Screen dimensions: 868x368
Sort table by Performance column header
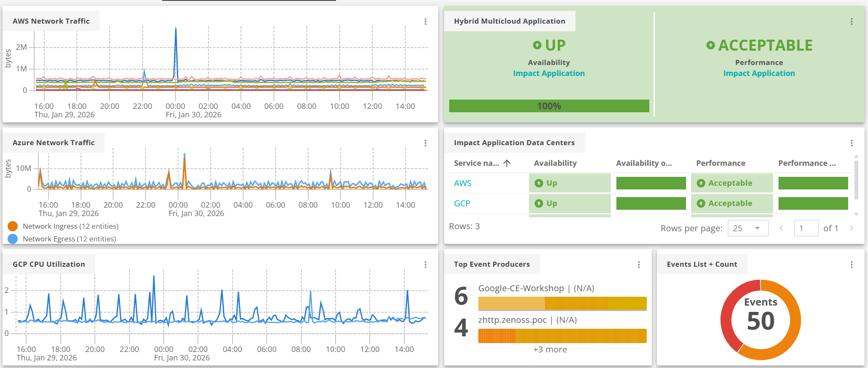pyautogui.click(x=720, y=163)
